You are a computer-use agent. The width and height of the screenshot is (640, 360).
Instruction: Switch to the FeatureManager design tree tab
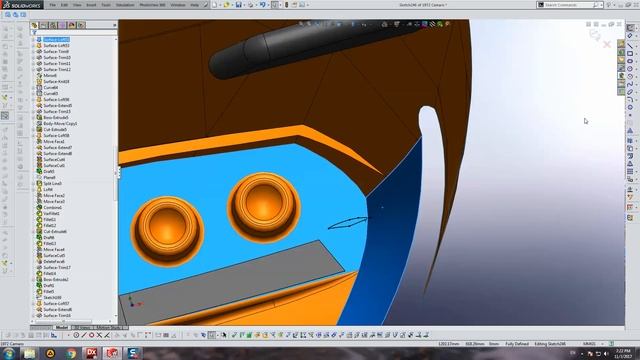click(x=35, y=25)
